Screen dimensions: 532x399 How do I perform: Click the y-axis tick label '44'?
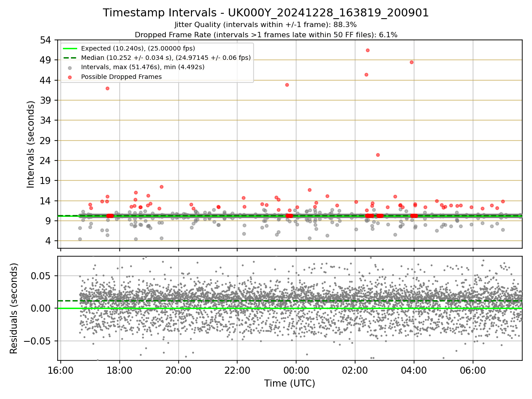click(x=45, y=80)
